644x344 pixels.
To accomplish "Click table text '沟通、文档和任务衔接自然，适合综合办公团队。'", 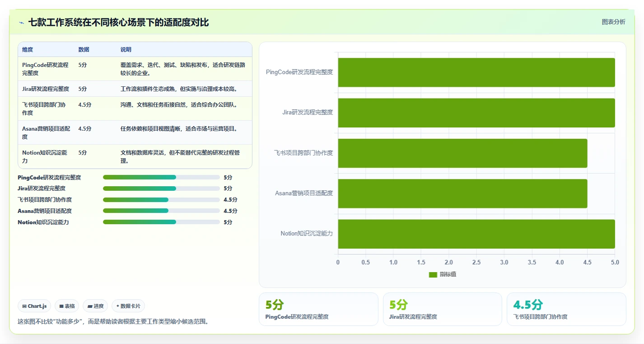I will coord(179,104).
